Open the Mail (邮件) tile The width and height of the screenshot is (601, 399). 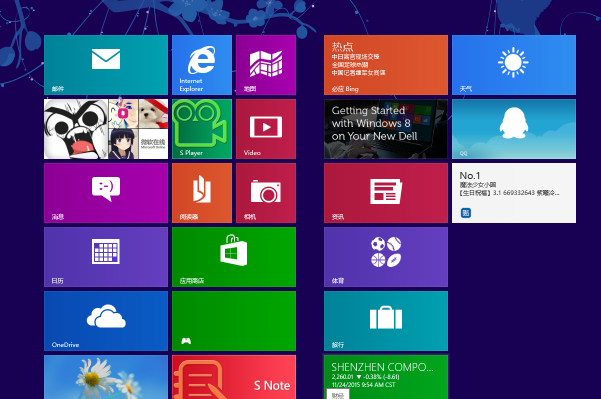[106, 65]
